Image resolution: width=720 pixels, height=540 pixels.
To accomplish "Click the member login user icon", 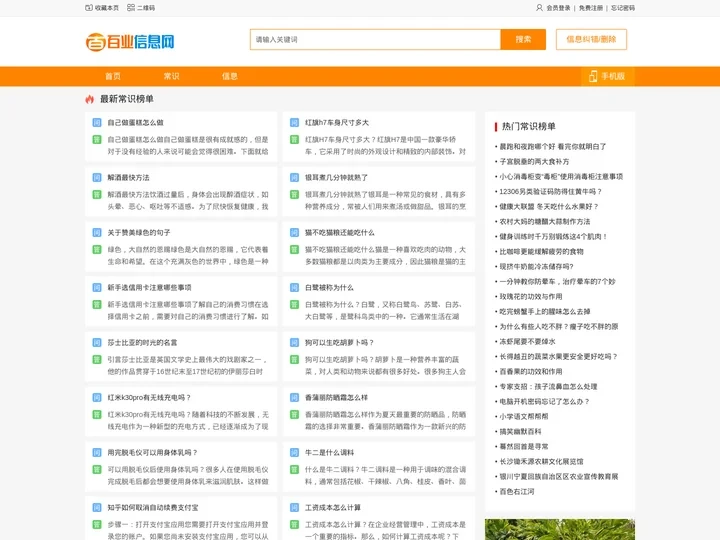I will click(x=539, y=8).
